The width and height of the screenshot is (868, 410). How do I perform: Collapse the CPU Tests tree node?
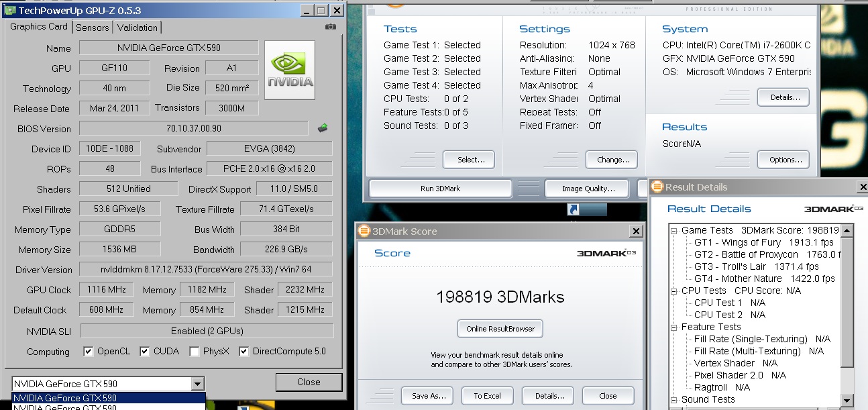pyautogui.click(x=674, y=291)
